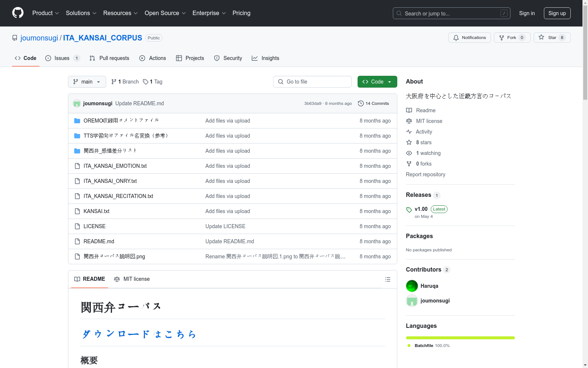Open the main branch selector dropdown
Viewport: 588px width, 368px height.
(x=87, y=82)
